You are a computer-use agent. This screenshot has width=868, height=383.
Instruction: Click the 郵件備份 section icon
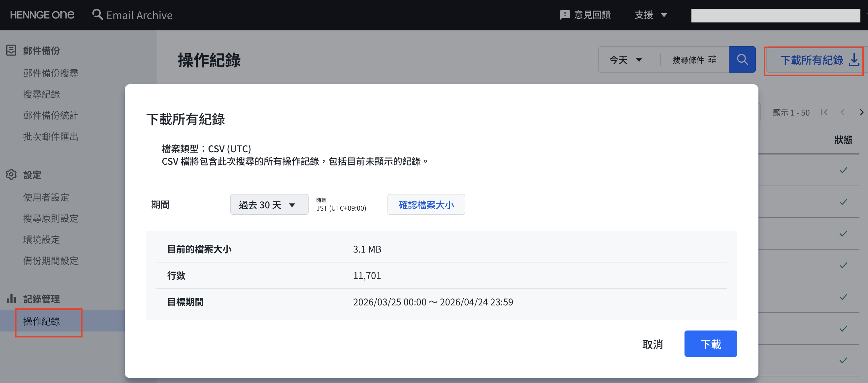pos(11,50)
